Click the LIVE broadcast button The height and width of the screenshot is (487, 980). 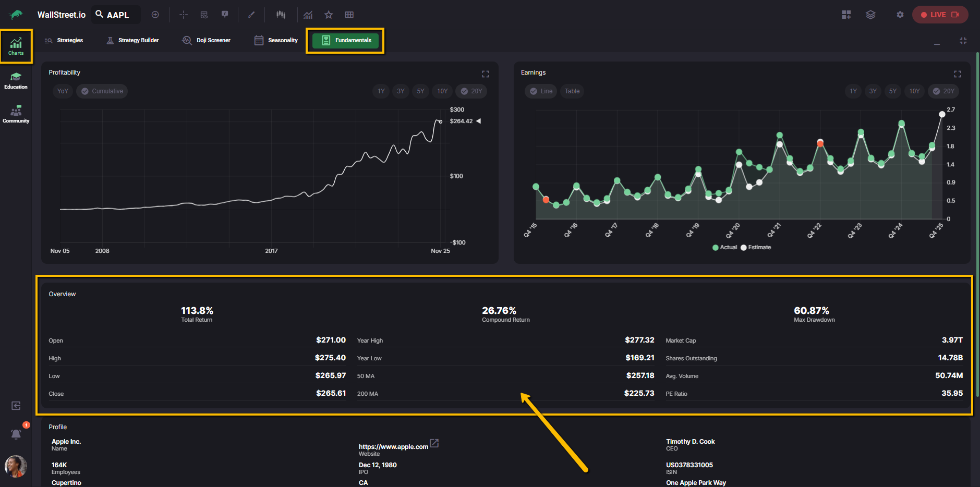(939, 15)
